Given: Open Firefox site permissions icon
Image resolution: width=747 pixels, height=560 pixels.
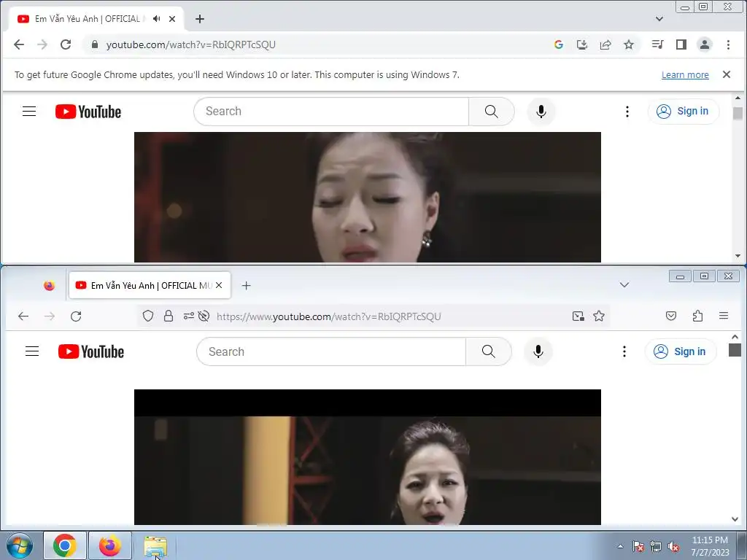Looking at the screenshot, I should [189, 316].
